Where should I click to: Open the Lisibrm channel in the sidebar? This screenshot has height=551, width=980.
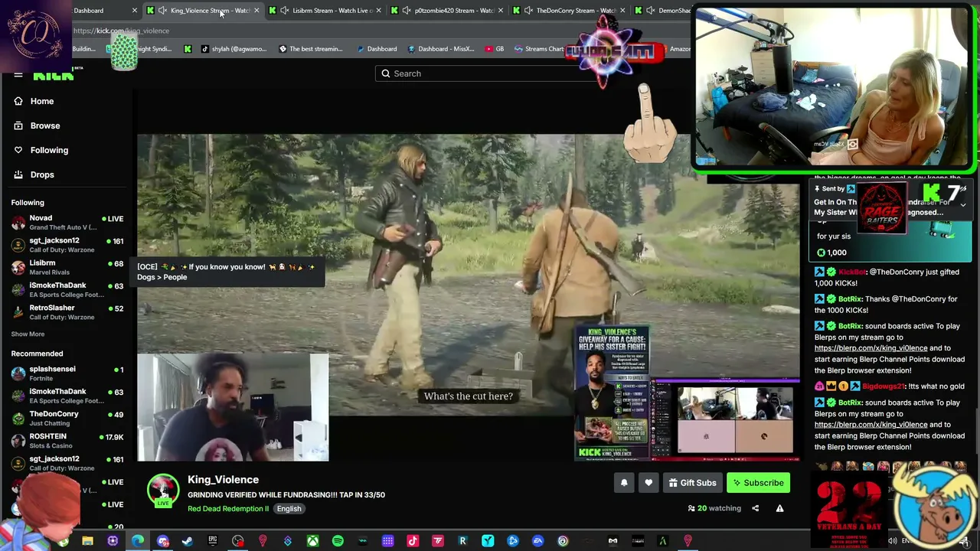tap(67, 267)
